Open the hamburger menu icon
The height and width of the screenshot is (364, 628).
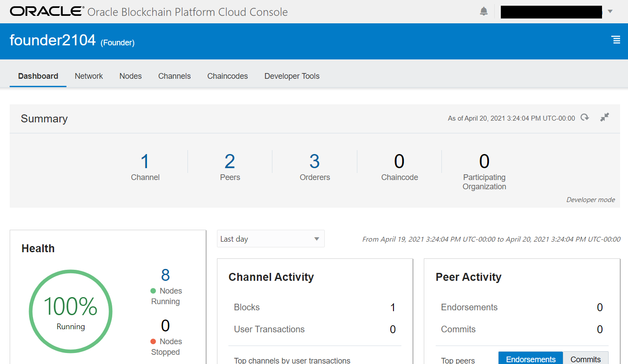pos(616,40)
